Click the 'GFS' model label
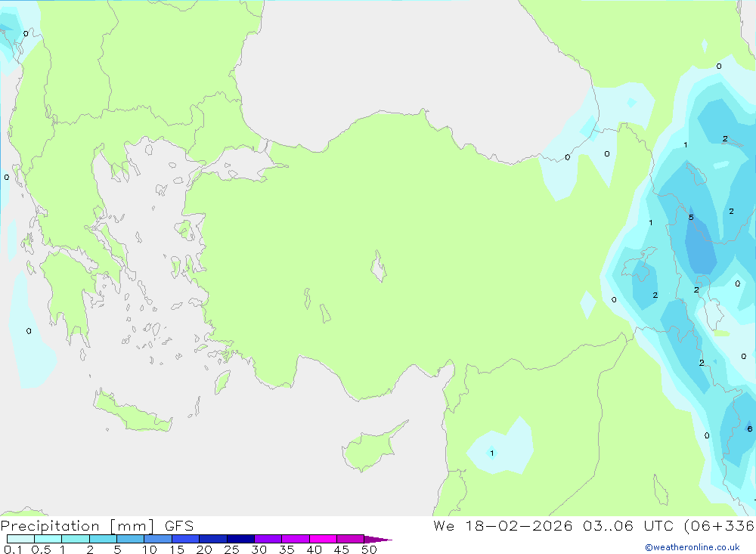756x554 pixels. (x=179, y=526)
